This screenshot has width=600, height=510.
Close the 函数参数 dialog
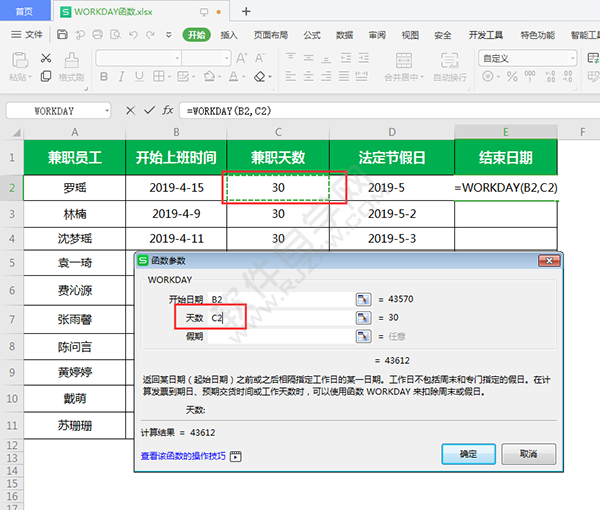click(x=549, y=261)
